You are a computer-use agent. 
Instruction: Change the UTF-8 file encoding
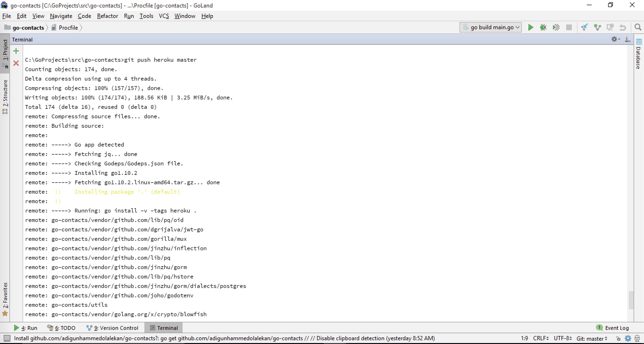(x=563, y=338)
